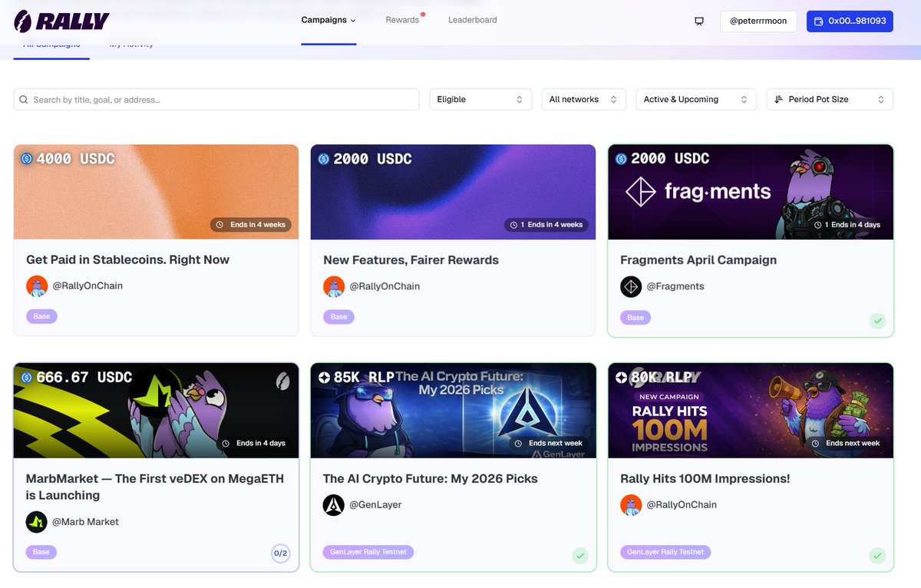Click @Marb Market handle text

(x=85, y=522)
